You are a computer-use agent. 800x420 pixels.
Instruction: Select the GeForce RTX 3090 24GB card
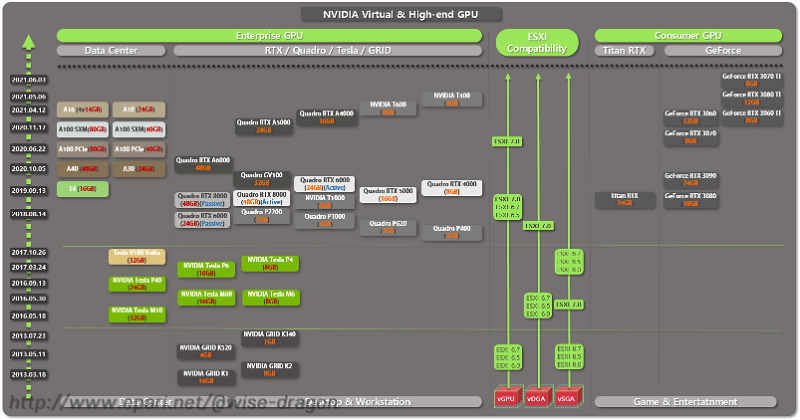pos(691,179)
